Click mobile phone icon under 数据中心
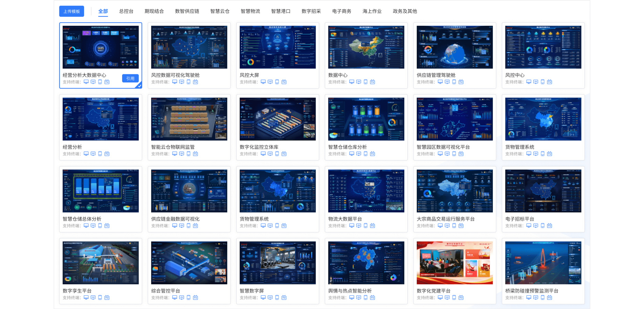Viewport: 644px width, 309px height. [365, 82]
